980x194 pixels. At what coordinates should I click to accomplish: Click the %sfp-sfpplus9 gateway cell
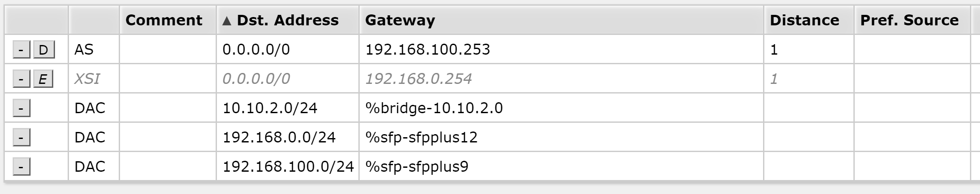pyautogui.click(x=416, y=167)
